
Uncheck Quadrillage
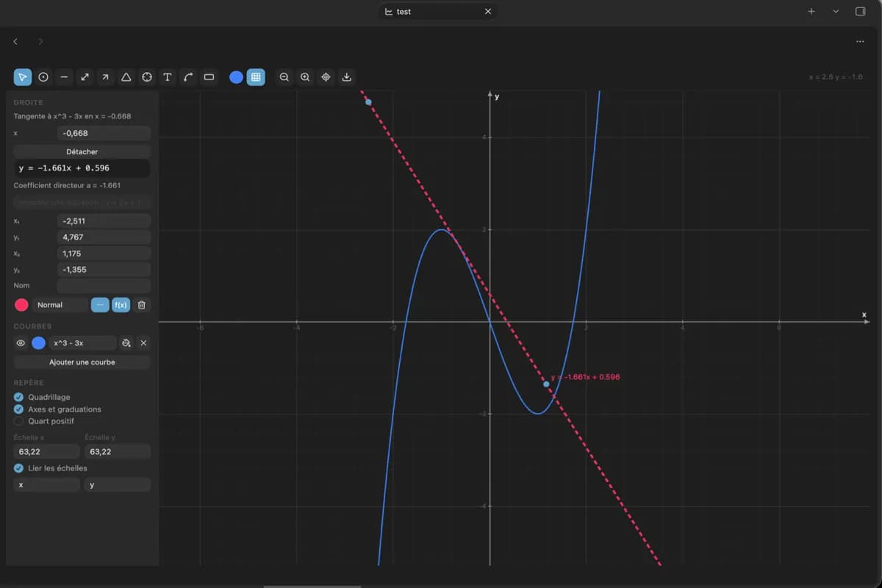[x=19, y=398]
